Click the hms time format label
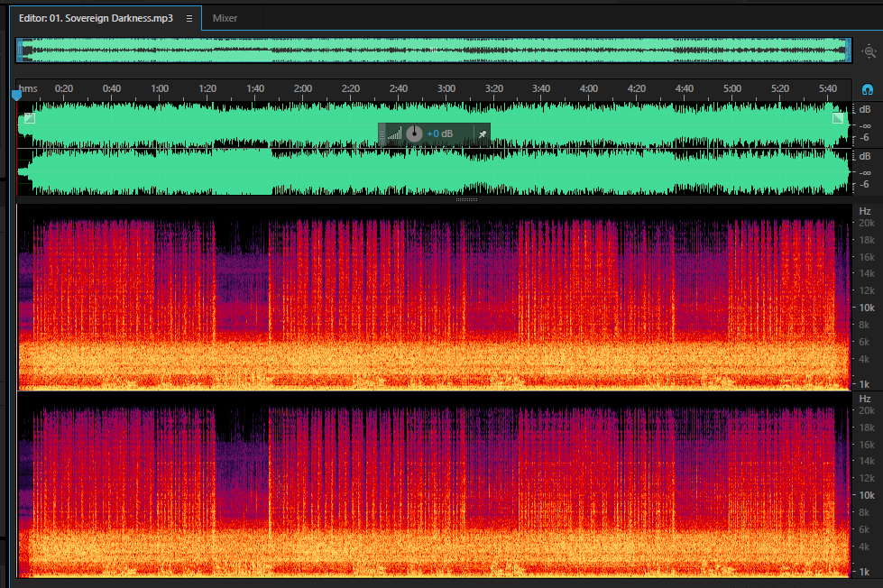 click(x=28, y=88)
